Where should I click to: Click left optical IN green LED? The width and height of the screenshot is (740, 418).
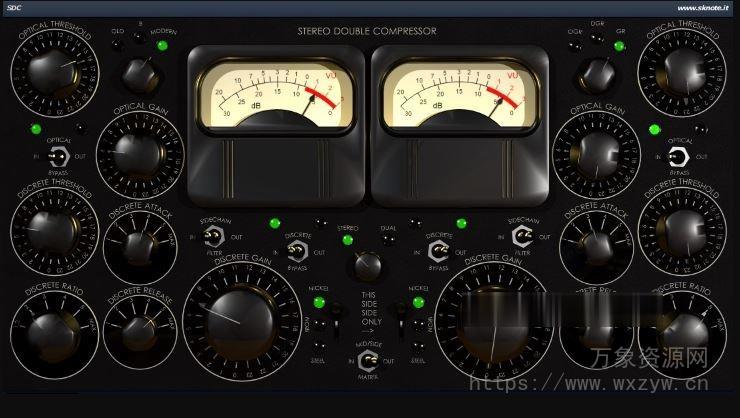pyautogui.click(x=36, y=129)
